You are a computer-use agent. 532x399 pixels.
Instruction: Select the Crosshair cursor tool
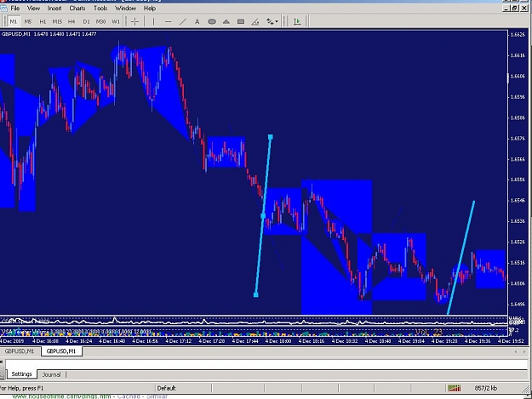134,22
